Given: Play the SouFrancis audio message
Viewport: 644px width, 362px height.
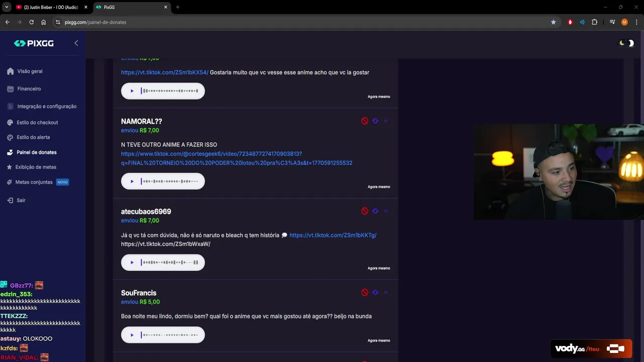Looking at the screenshot, I should click(x=132, y=335).
